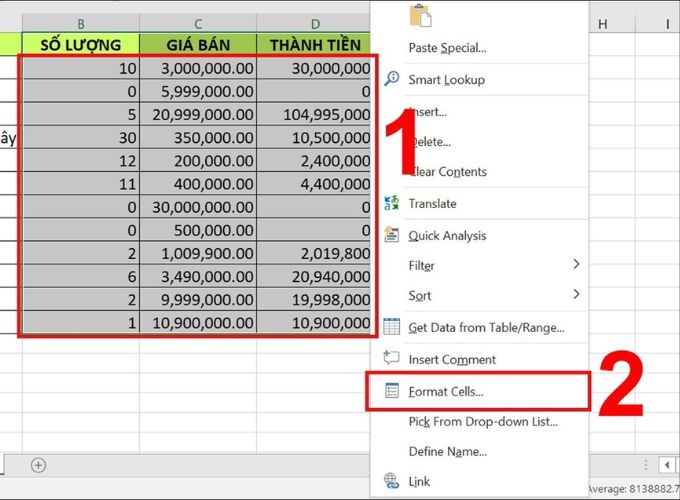Expand the Sort submenu arrow
The height and width of the screenshot is (500, 680).
tap(576, 294)
